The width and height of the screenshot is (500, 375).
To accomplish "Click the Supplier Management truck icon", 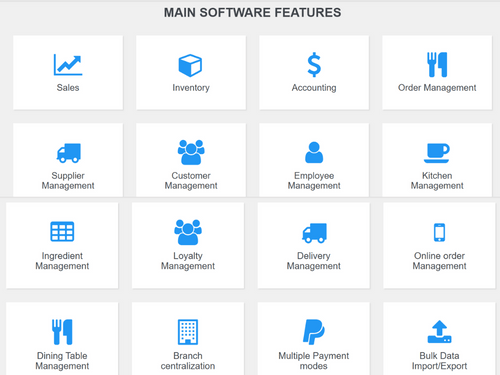I will click(69, 153).
